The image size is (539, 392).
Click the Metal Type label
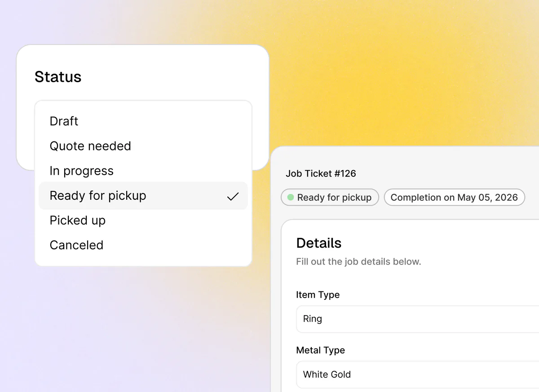point(321,350)
